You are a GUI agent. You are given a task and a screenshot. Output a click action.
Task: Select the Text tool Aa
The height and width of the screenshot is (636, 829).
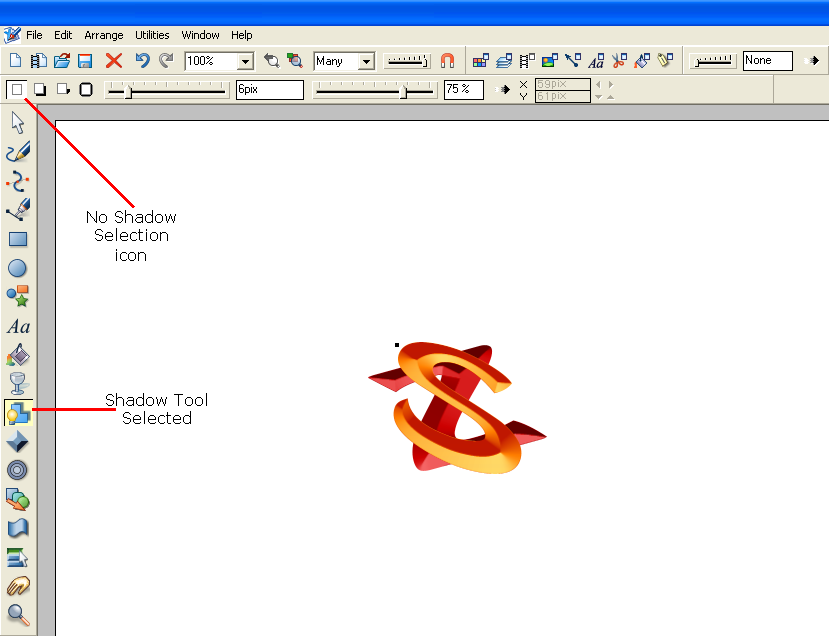pyautogui.click(x=19, y=326)
